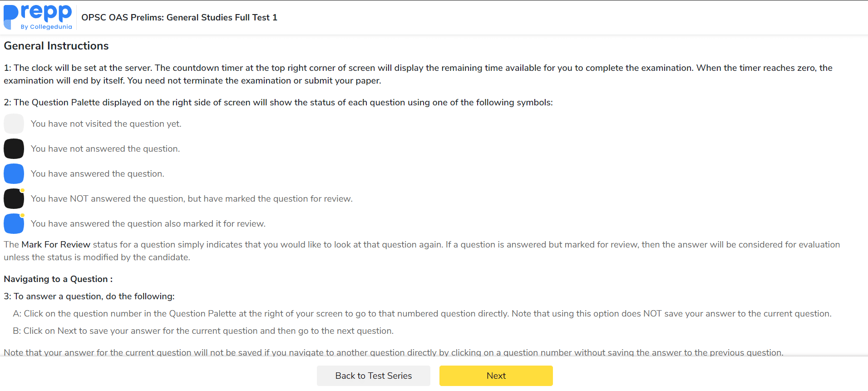Click instruction B about clicking Next to save
Viewport: 868px width, 391px height.
tap(203, 331)
